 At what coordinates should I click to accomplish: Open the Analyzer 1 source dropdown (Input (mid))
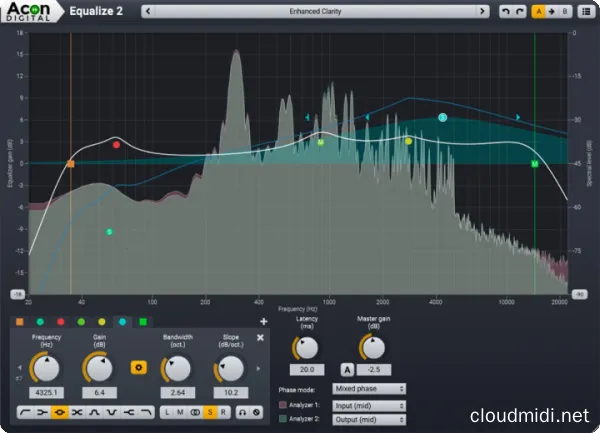[x=369, y=405]
